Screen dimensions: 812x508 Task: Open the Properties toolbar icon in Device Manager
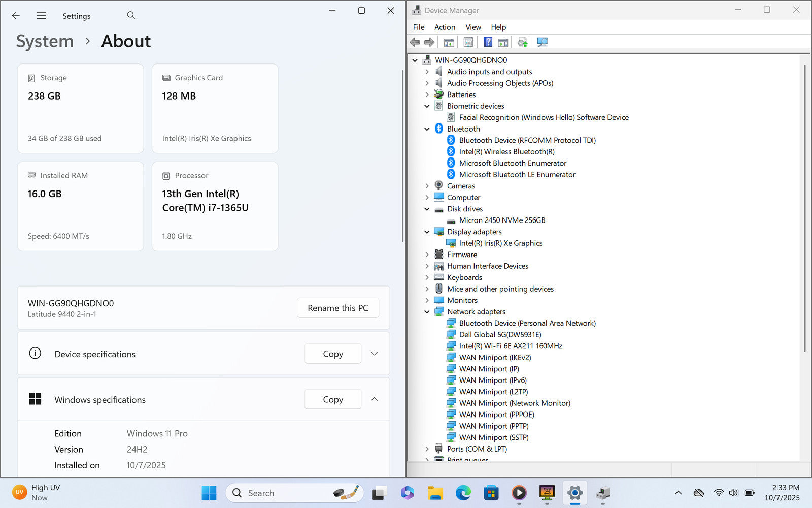point(468,42)
